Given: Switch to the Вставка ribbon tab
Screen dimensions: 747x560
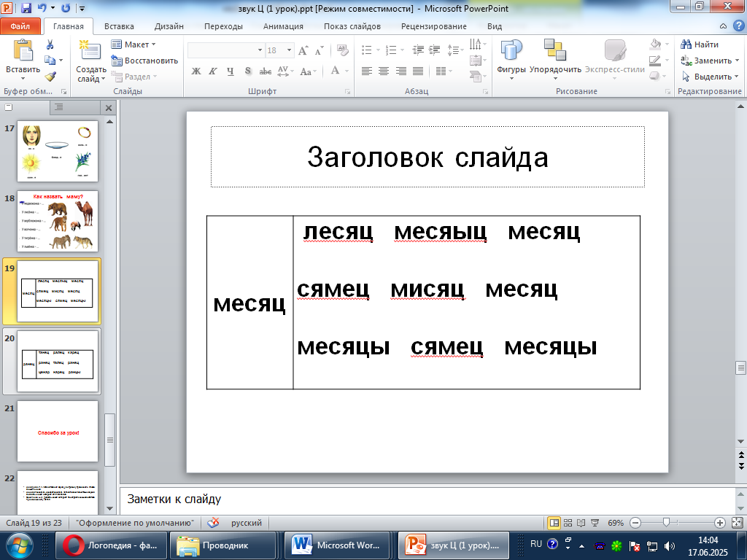Looking at the screenshot, I should click(x=119, y=26).
